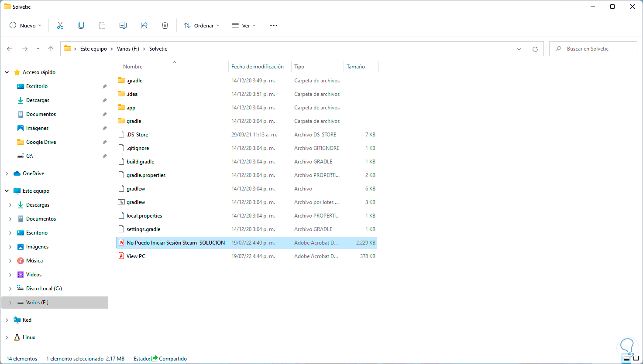The height and width of the screenshot is (364, 643).
Task: Select Red in navigation pane
Action: click(x=27, y=320)
